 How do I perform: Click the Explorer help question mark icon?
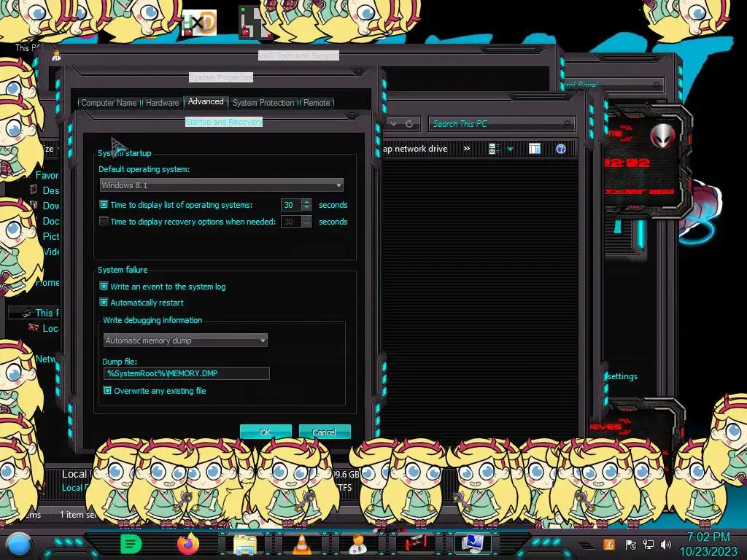pos(561,149)
